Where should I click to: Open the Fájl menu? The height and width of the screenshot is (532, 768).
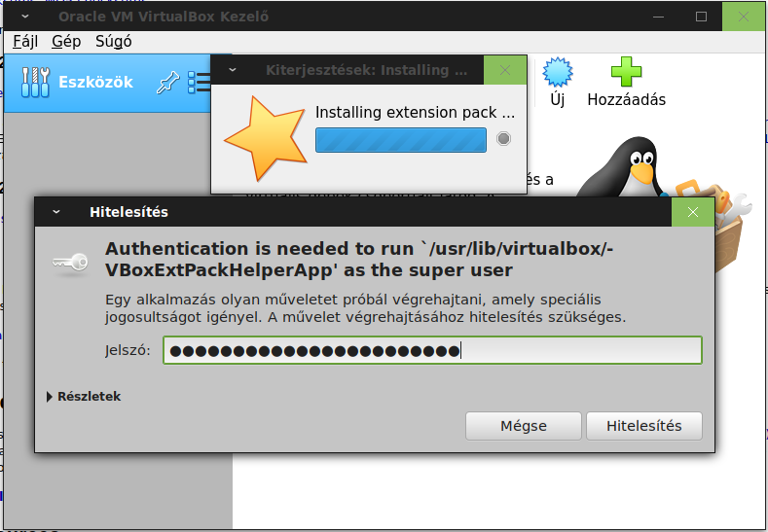coord(25,42)
